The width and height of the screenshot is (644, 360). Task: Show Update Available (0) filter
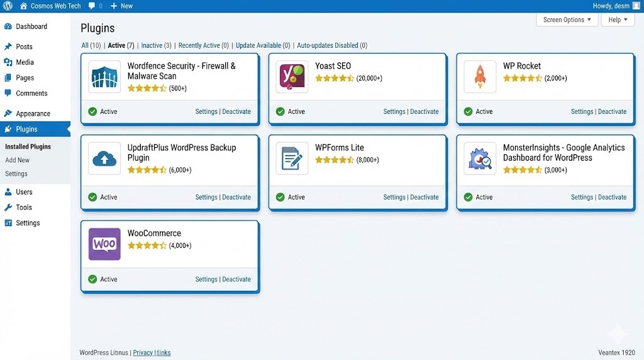[x=263, y=45]
